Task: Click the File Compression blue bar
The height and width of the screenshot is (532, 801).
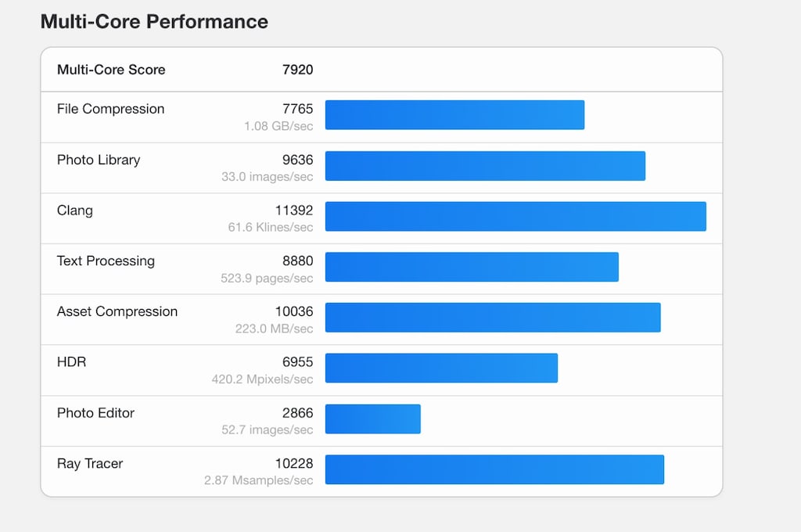Action: coord(454,115)
